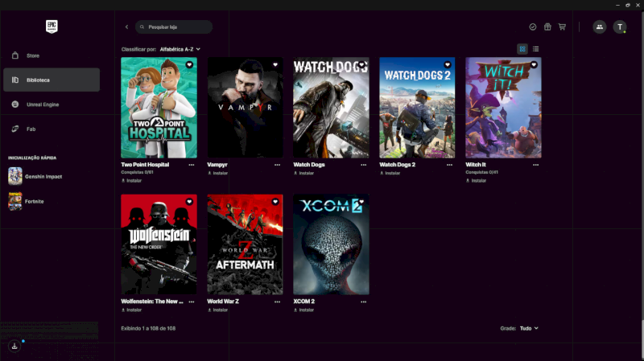Toggle favorite heart on World War Z
644x361 pixels.
pyautogui.click(x=275, y=202)
